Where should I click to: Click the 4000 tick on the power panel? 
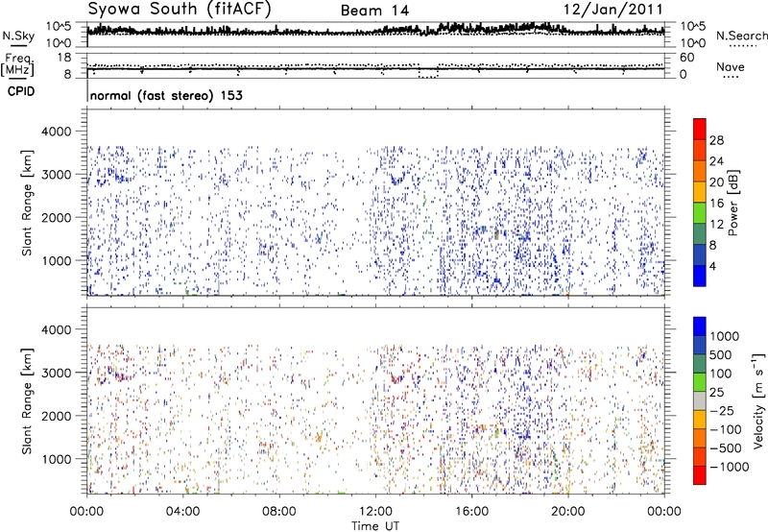[x=57, y=132]
